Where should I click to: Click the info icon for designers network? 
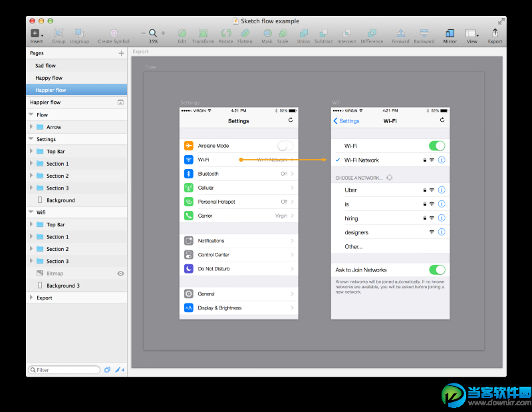[442, 232]
